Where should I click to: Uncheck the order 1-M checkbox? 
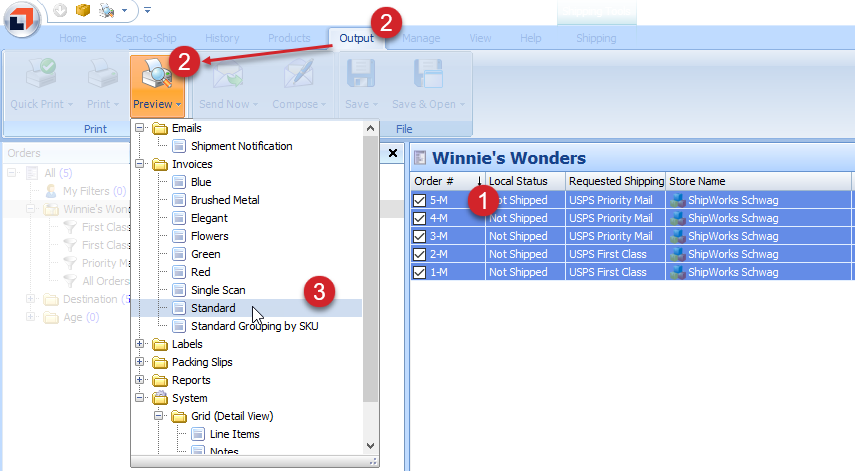click(419, 272)
